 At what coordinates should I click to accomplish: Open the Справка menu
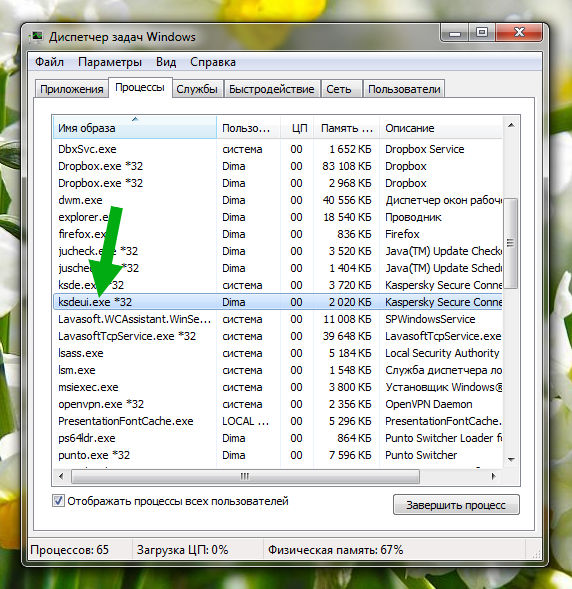click(x=213, y=62)
